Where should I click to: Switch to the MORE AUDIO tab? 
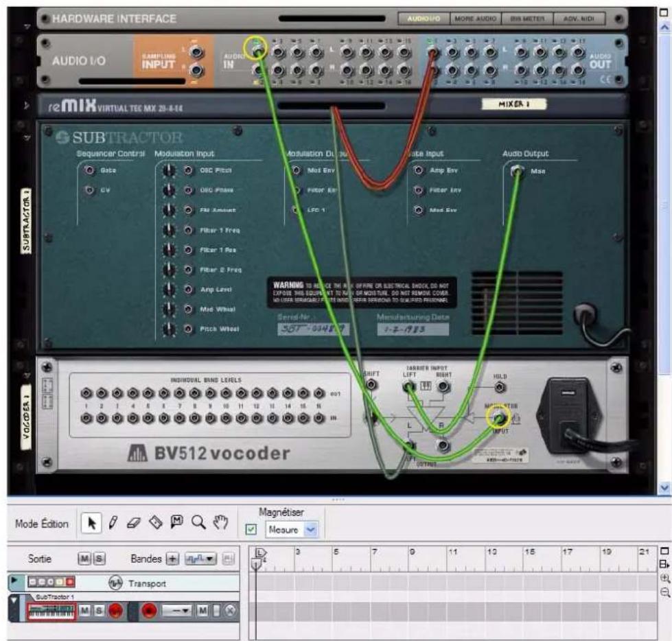tap(475, 19)
